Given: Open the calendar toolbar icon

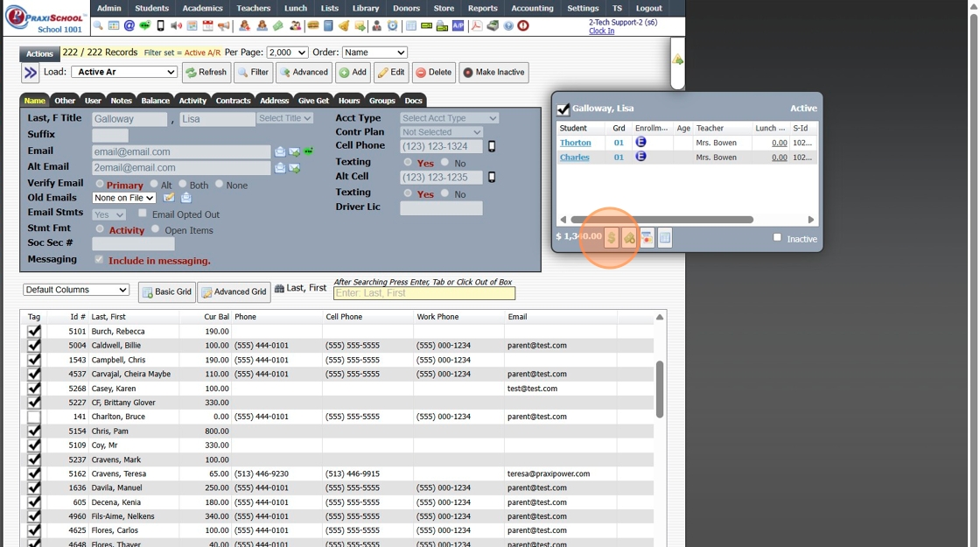Looking at the screenshot, I should (x=207, y=26).
